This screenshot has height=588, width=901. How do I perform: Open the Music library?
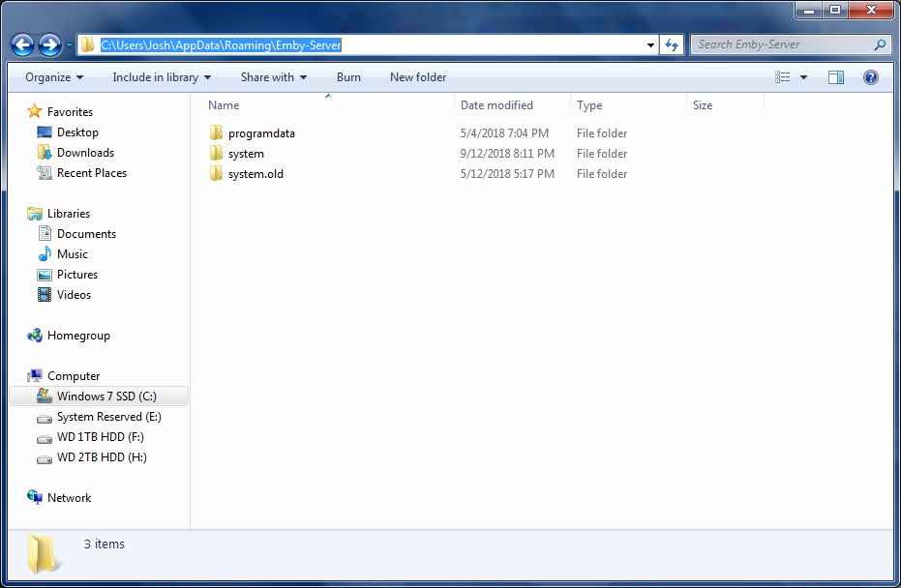(x=73, y=253)
